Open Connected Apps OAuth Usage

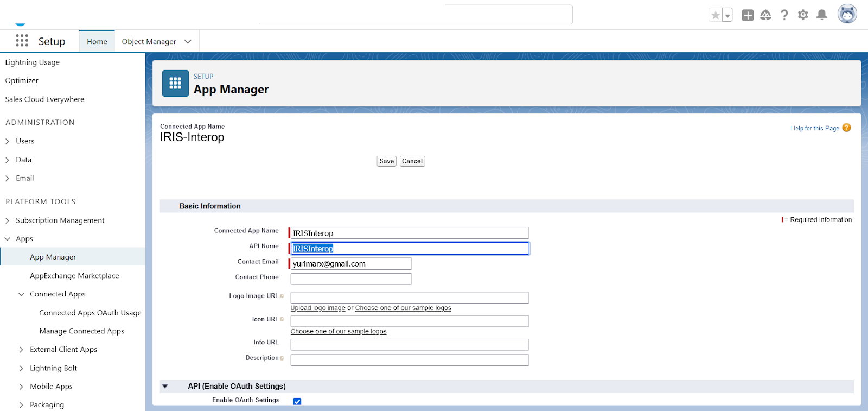pos(90,313)
